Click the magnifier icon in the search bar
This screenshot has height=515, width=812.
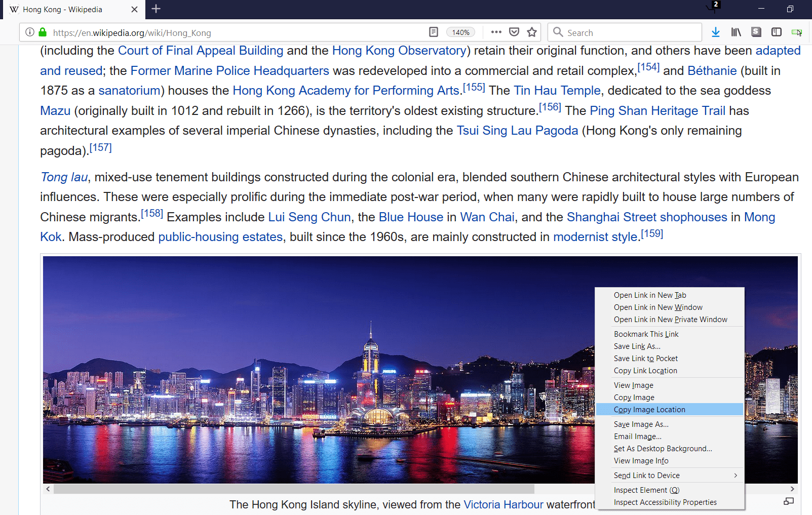pos(558,32)
